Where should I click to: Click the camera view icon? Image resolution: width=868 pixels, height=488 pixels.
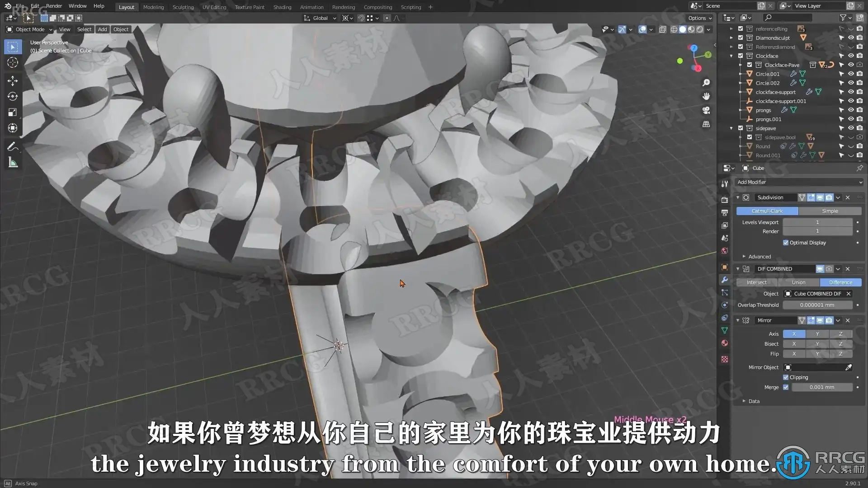pos(706,110)
